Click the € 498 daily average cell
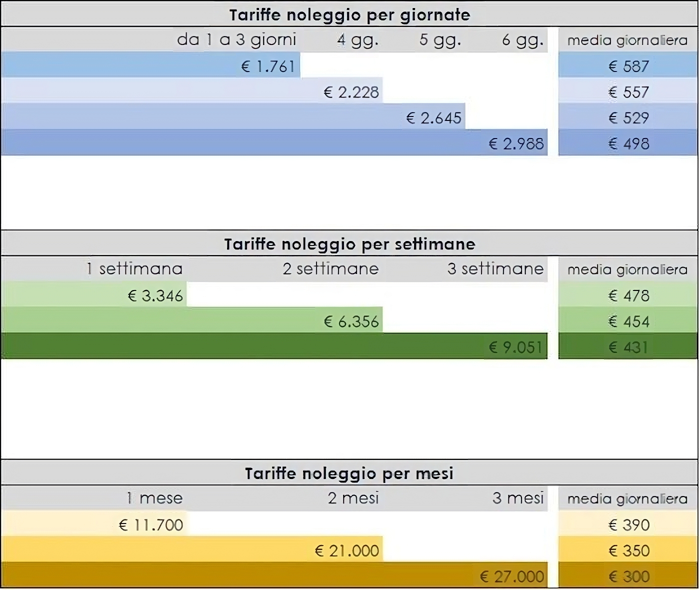The height and width of the screenshot is (590, 700). tap(628, 144)
